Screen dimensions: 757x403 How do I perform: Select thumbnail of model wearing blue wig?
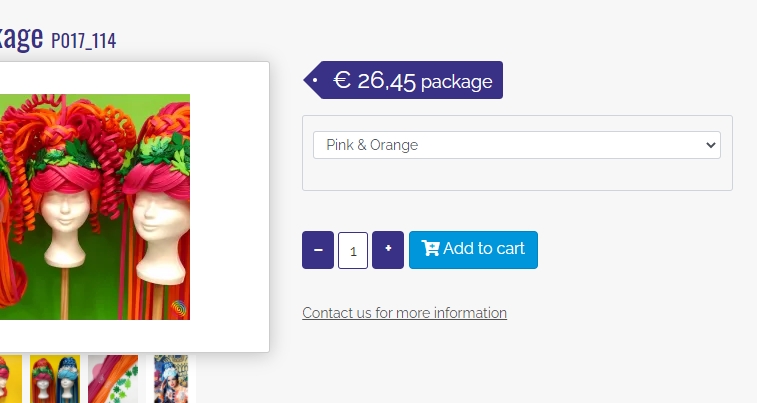click(171, 379)
